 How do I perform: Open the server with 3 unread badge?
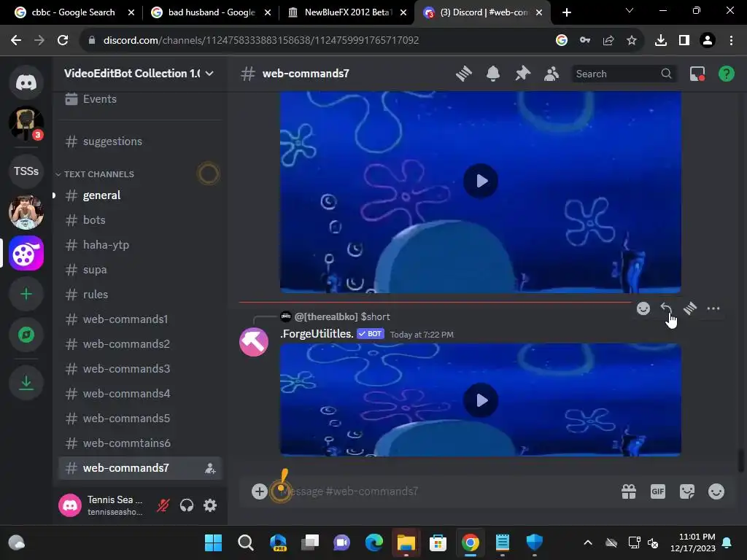[26, 123]
